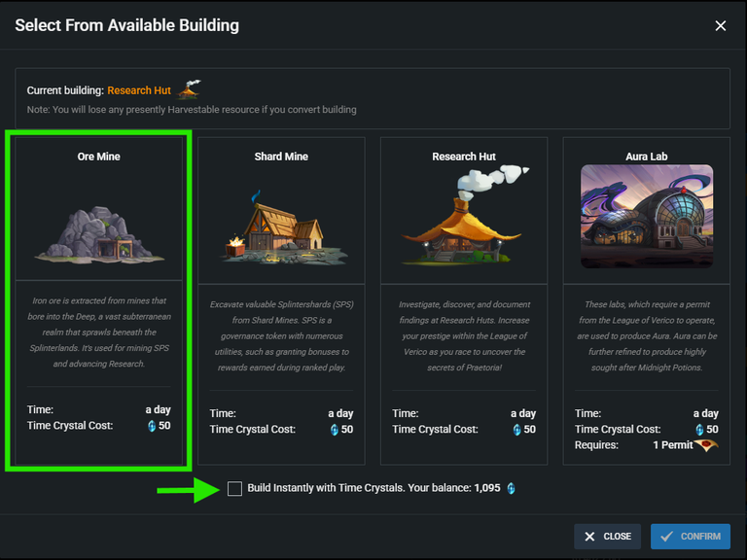Click the Research Hut icon beside current building
This screenshot has height=560, width=747.
189,89
